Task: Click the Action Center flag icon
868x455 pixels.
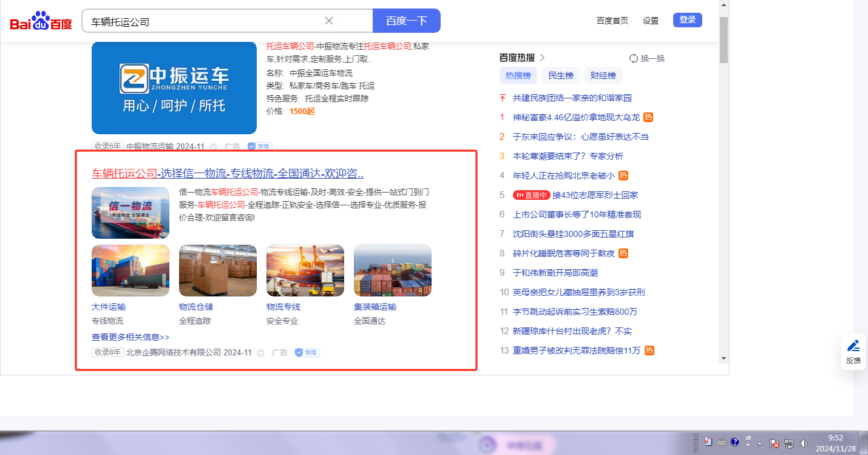Action: point(775,443)
